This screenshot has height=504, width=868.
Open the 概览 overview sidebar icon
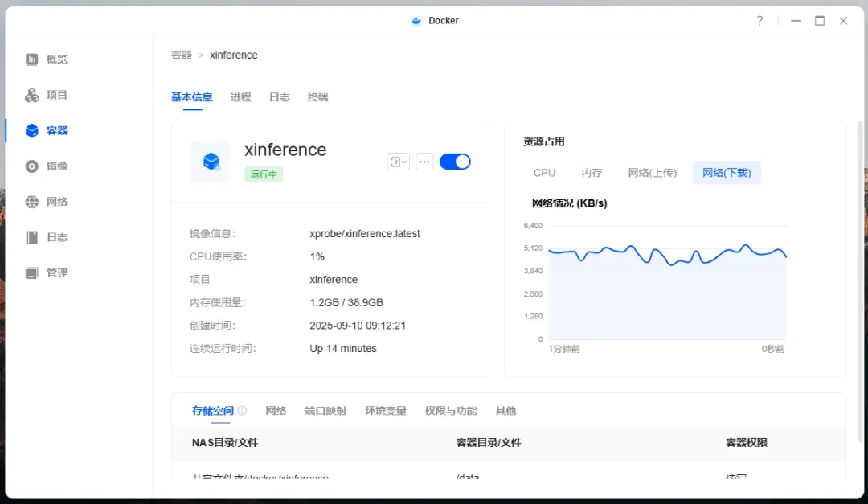(x=32, y=59)
